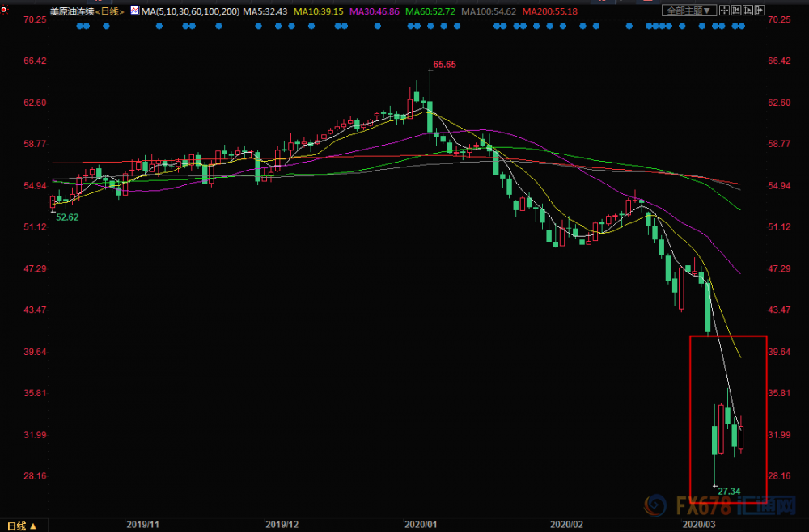809x532 pixels.
Task: Click the blue news dot above the 65.65 peak
Action: 431,26
